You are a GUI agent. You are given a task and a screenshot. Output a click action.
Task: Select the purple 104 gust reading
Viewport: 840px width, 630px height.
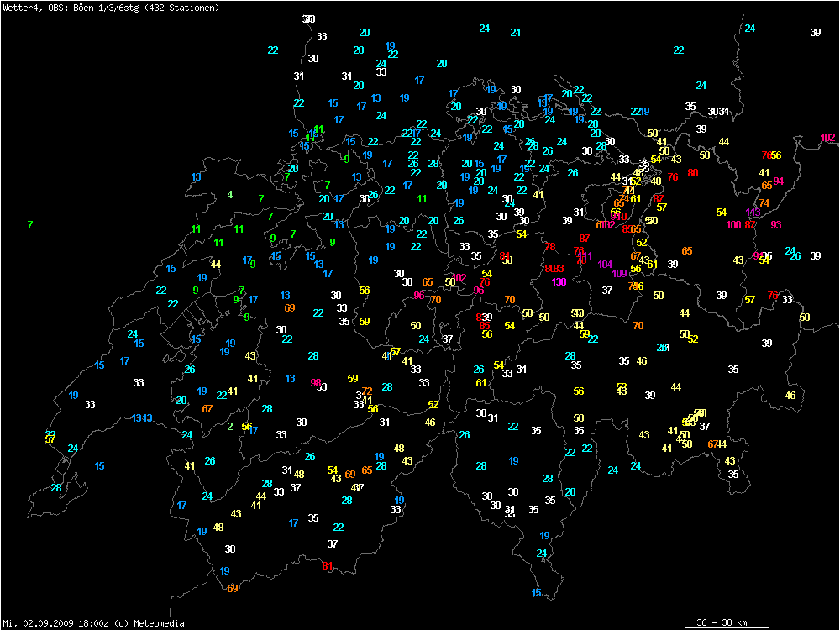(x=605, y=265)
